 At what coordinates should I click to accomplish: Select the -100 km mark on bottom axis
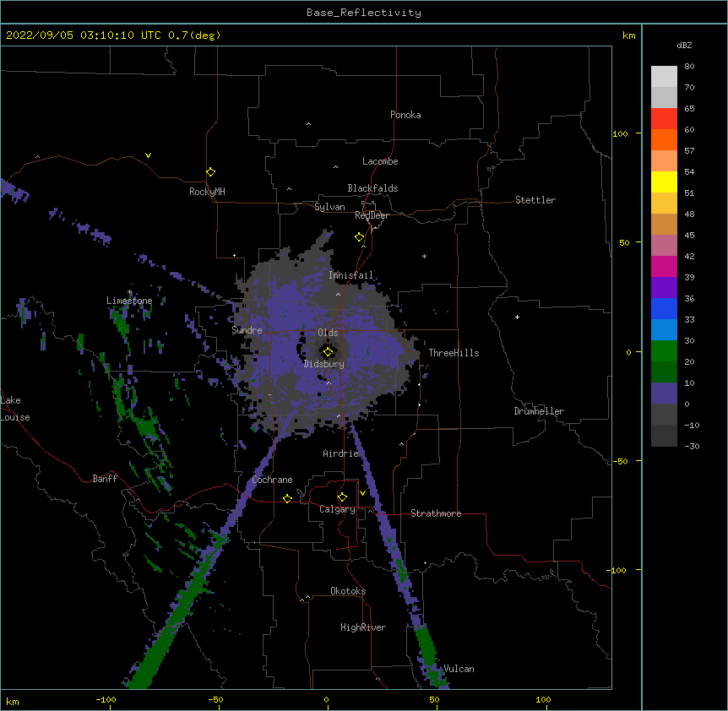[106, 699]
